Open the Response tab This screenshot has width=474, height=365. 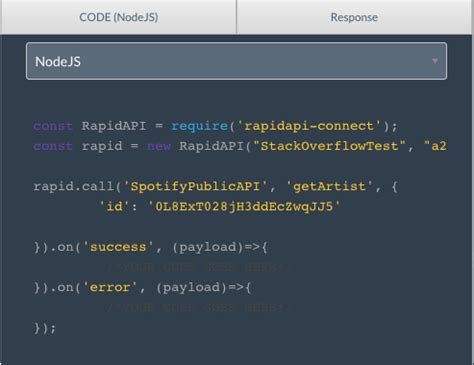tap(354, 17)
